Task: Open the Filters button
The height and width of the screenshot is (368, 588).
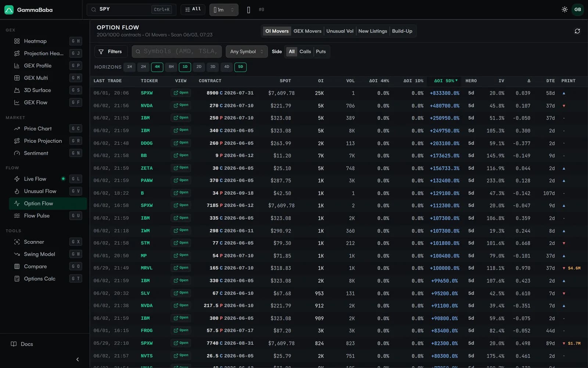Action: (111, 52)
